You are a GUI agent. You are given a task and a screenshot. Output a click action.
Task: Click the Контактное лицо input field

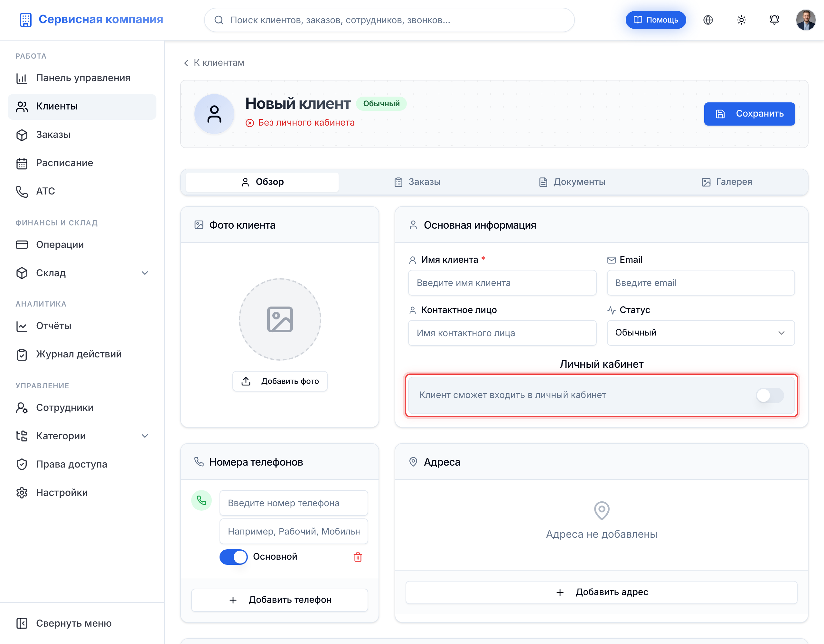coord(502,333)
